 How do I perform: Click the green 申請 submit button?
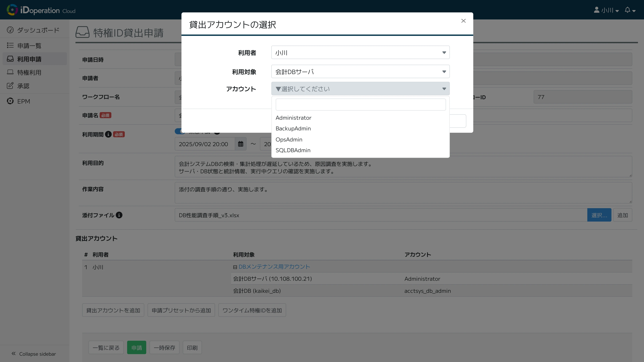click(x=137, y=347)
